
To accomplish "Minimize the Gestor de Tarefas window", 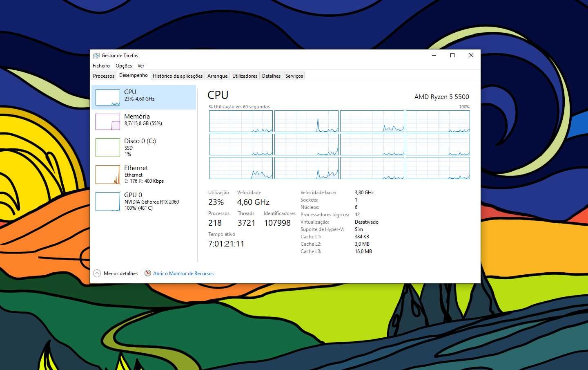I will coord(434,55).
